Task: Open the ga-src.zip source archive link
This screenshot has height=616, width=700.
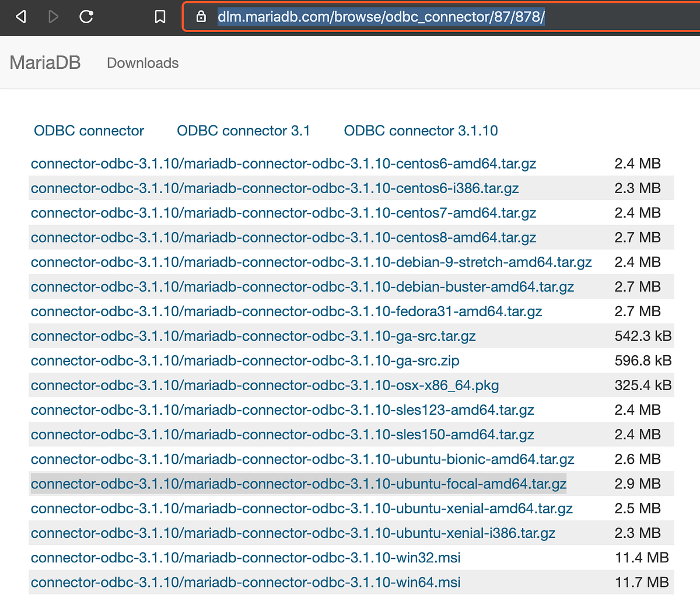Action: tap(245, 360)
